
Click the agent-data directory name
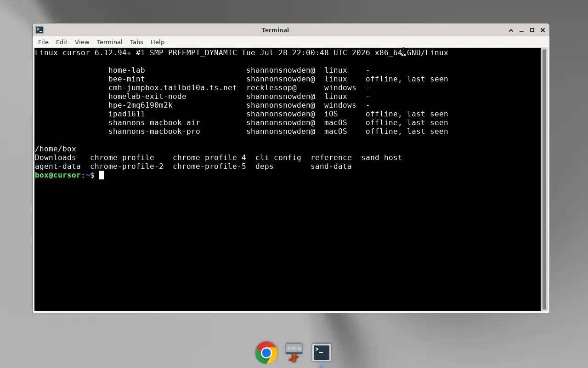58,167
